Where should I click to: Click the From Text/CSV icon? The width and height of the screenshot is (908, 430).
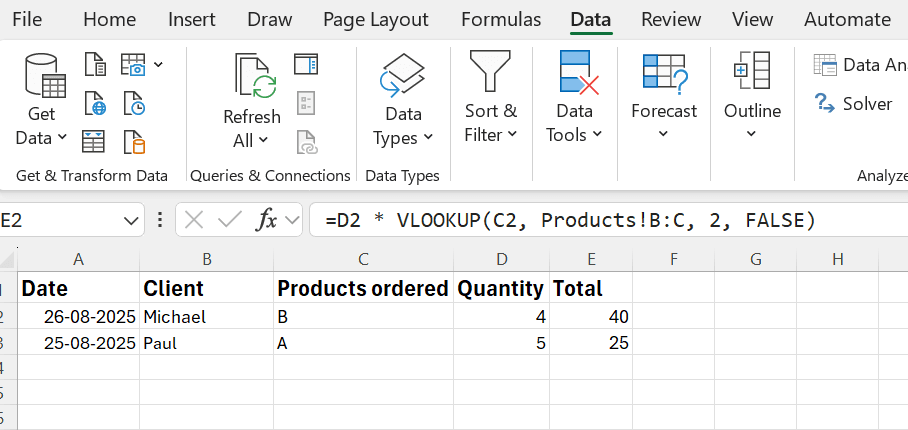95,66
